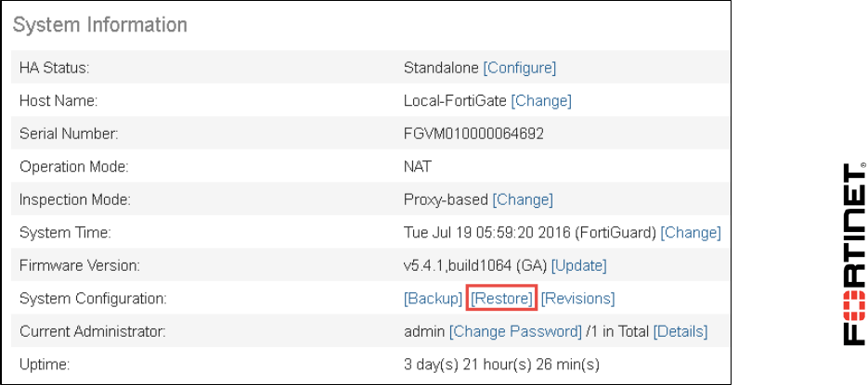Click the HA Status label

54,68
